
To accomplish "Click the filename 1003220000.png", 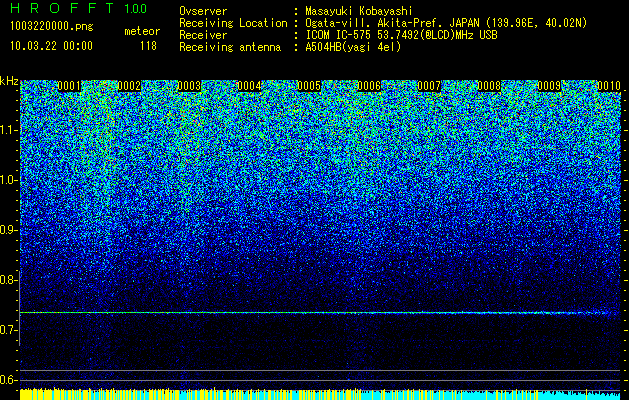I will click(x=52, y=27).
